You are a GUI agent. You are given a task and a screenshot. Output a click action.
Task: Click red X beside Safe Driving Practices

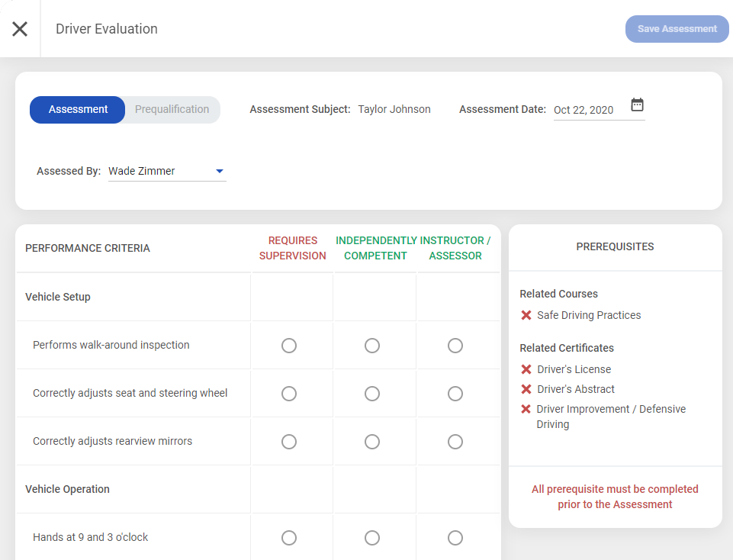[526, 315]
